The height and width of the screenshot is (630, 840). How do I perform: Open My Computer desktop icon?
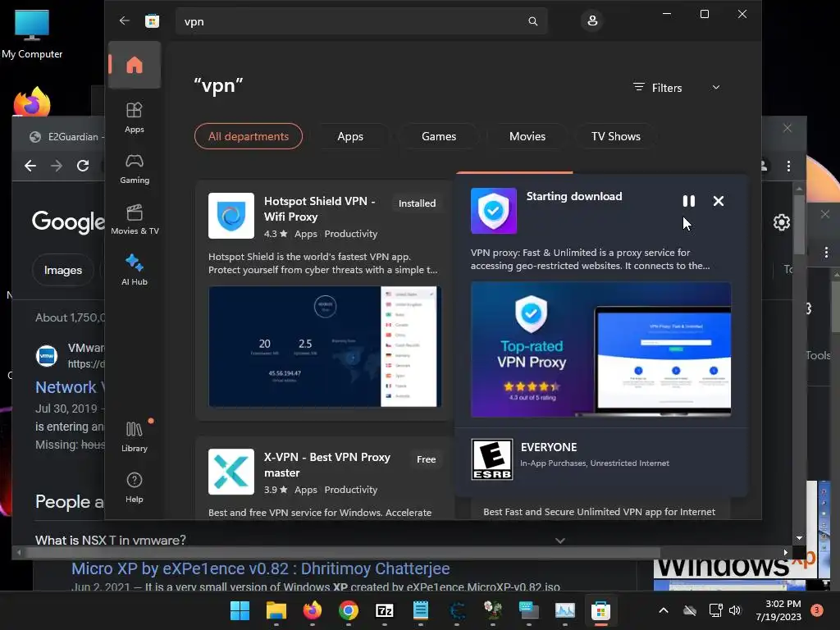click(x=32, y=34)
